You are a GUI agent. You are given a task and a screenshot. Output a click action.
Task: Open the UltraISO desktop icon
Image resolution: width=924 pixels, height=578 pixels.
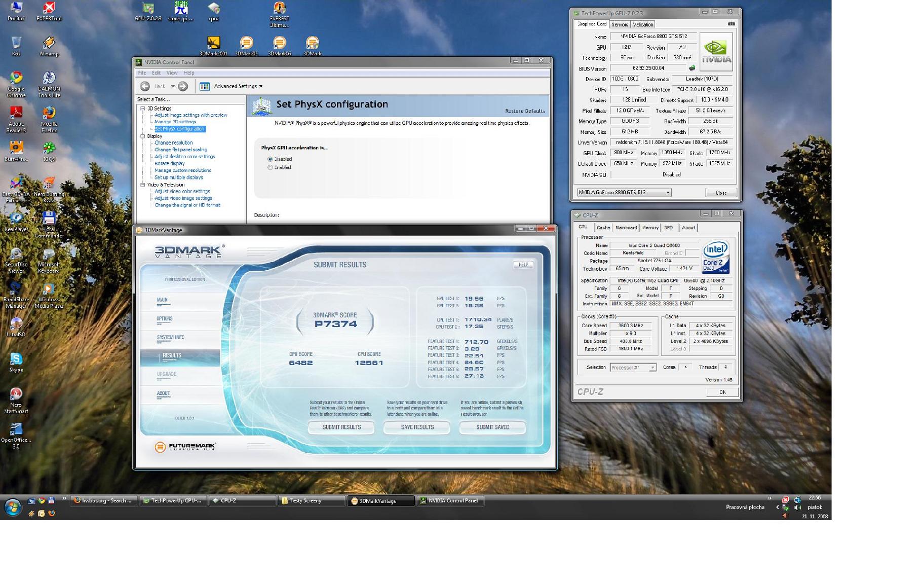click(16, 327)
